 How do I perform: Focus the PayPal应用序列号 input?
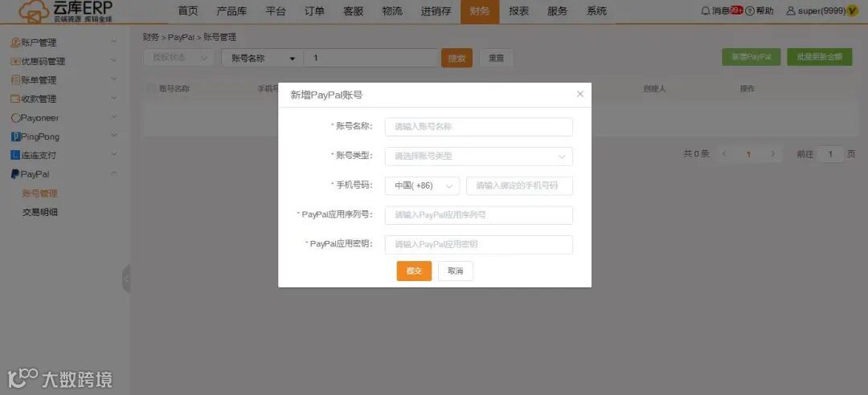click(x=479, y=215)
